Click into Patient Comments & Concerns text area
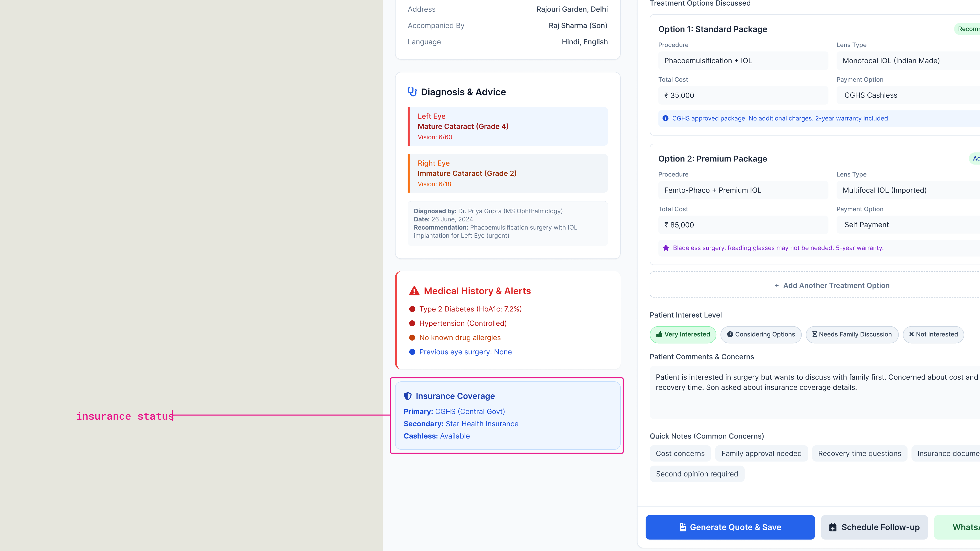 (x=815, y=393)
